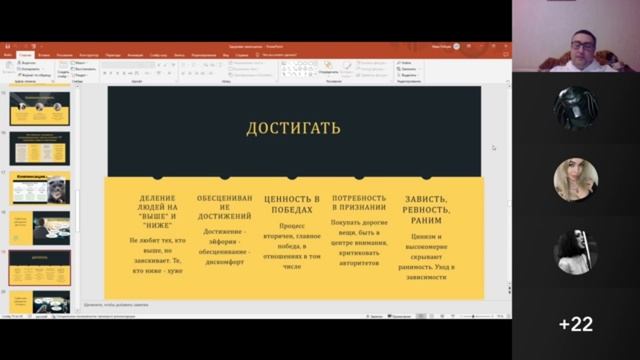640x360 pixels.
Task: Toggle the Comments (Примечания) button in the status bar
Action: click(399, 316)
